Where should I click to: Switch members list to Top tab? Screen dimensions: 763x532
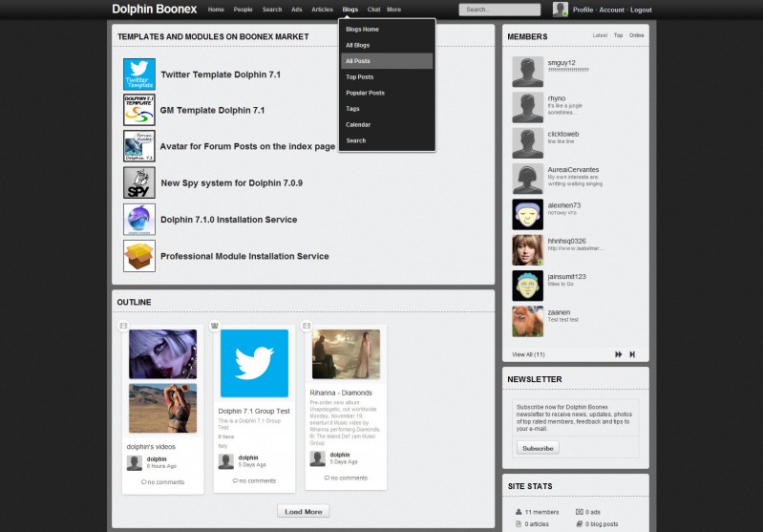point(618,35)
